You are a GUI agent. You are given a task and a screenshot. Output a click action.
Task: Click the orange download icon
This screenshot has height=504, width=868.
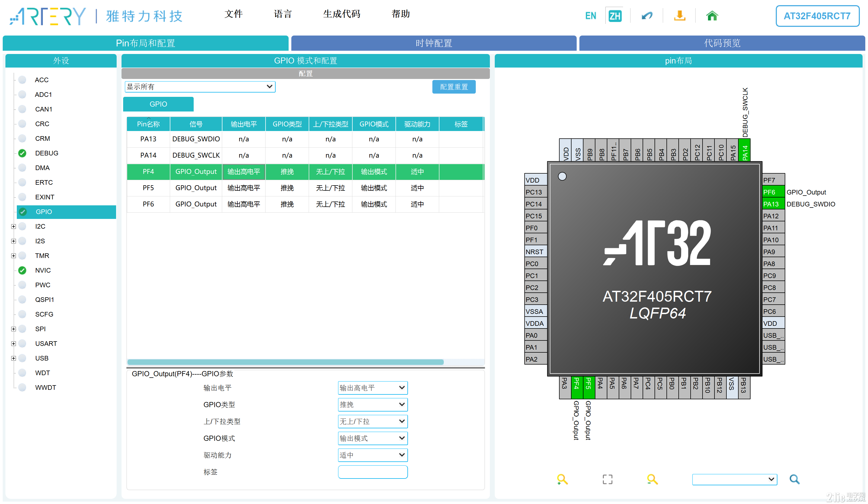(679, 16)
